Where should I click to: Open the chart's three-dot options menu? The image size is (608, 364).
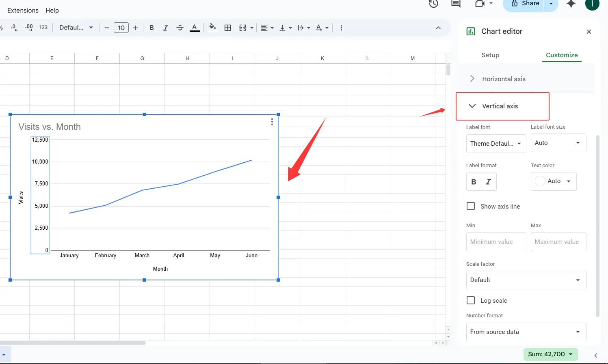pyautogui.click(x=272, y=122)
